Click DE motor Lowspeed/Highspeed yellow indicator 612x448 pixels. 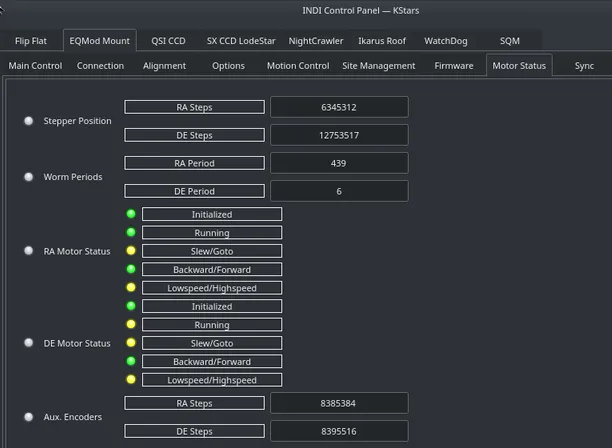pyautogui.click(x=131, y=379)
